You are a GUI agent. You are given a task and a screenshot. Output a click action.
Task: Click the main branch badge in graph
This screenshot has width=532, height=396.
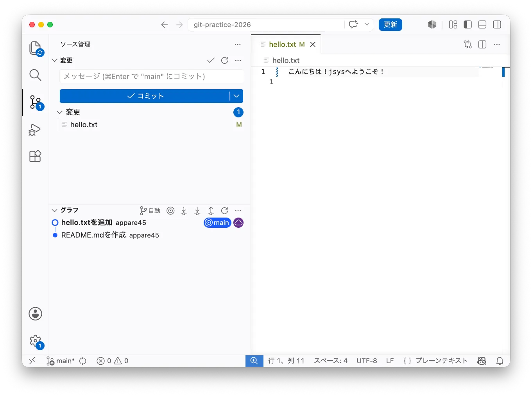point(217,223)
